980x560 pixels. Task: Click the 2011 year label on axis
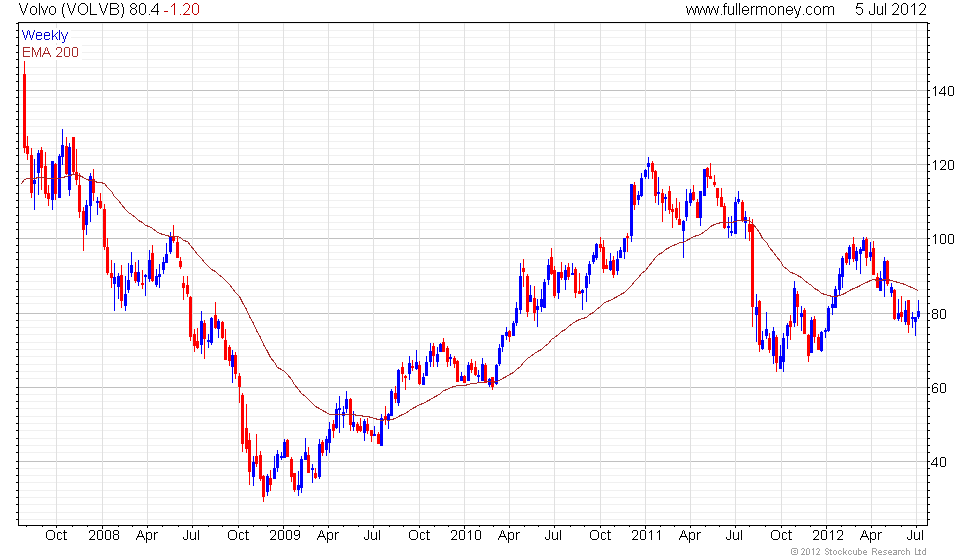(647, 536)
